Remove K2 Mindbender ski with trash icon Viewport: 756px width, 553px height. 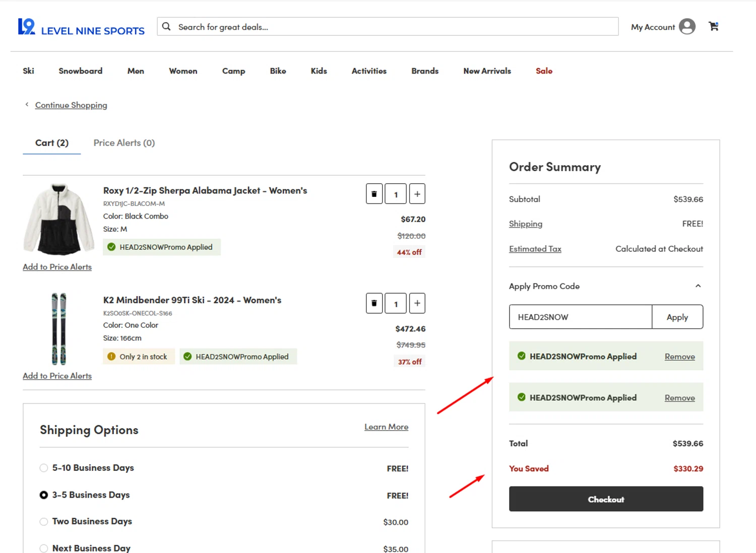(374, 303)
